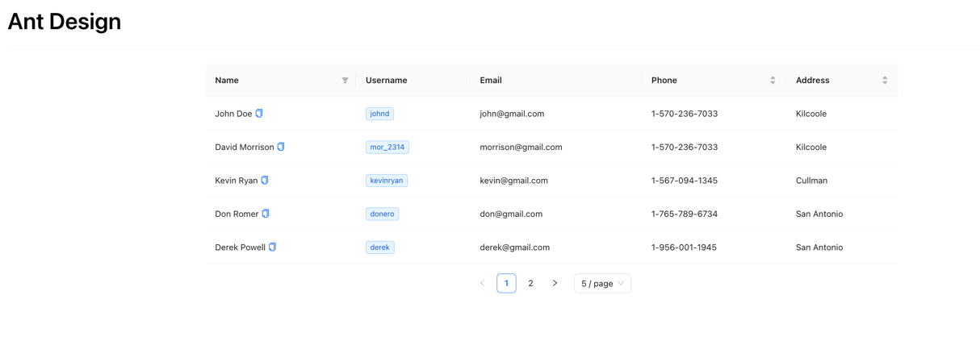The width and height of the screenshot is (980, 362).
Task: Click email john@gmail.com
Action: [512, 114]
